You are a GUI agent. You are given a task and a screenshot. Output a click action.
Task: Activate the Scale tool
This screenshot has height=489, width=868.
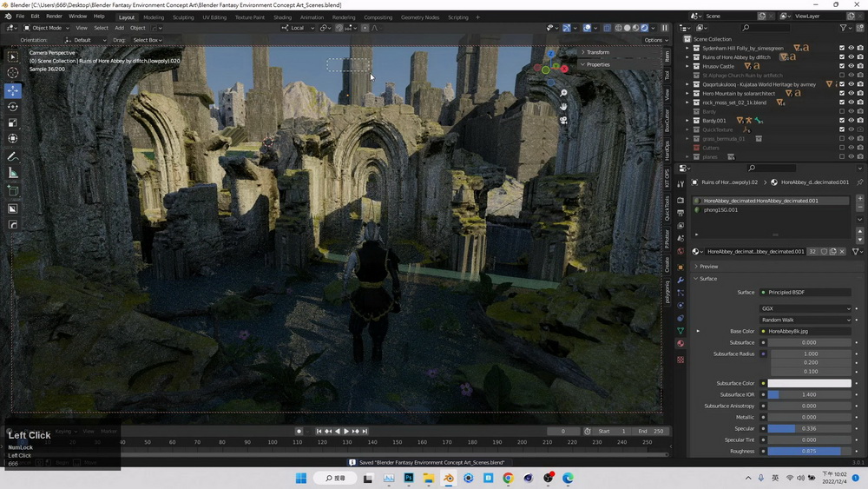13,123
